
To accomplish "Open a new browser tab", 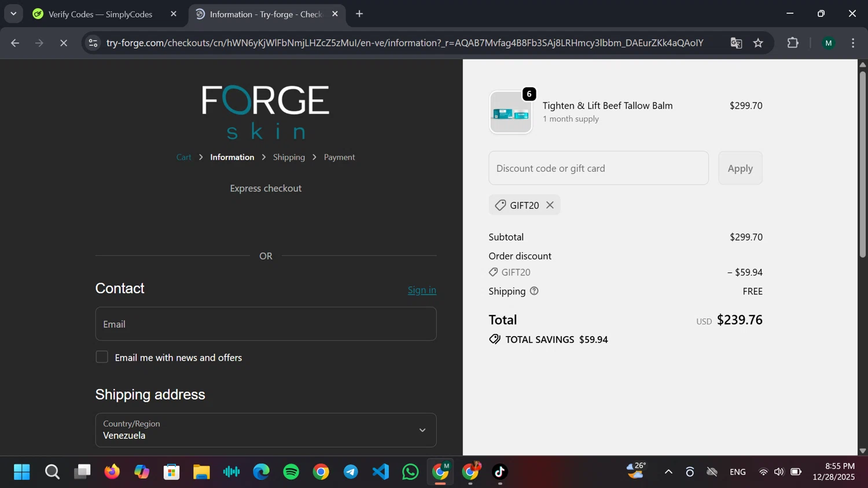I will (359, 14).
